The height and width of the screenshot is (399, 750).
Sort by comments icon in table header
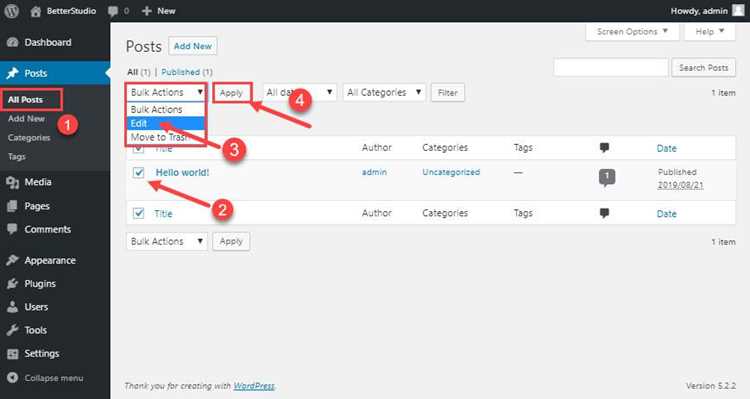coord(604,147)
